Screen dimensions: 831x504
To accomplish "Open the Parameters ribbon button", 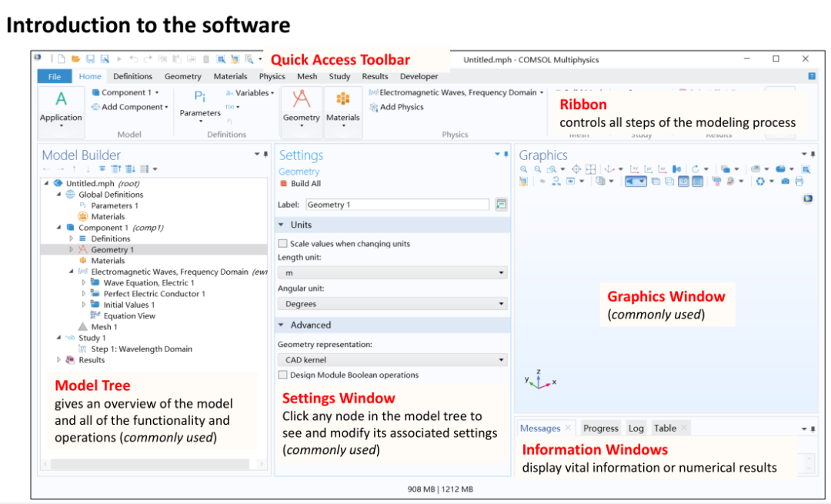I will coord(200,106).
